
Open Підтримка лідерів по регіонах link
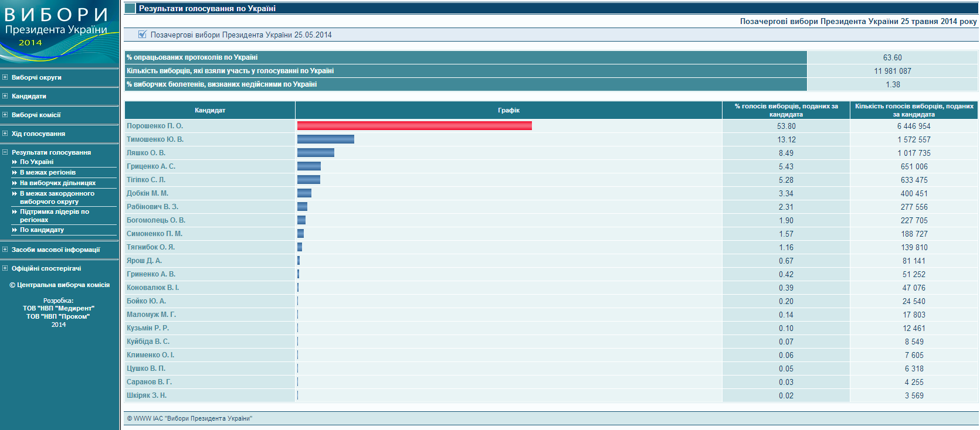[x=55, y=216]
